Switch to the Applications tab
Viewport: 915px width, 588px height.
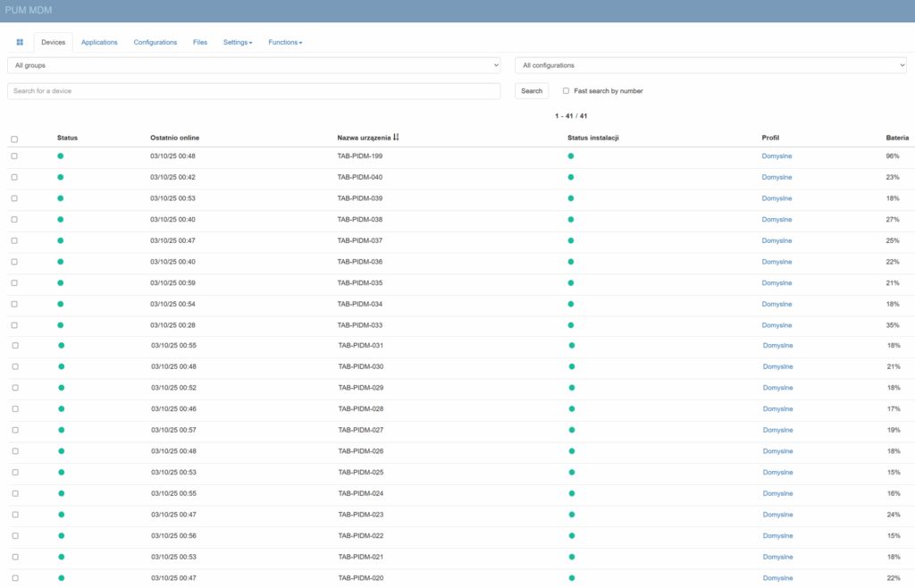click(x=99, y=42)
